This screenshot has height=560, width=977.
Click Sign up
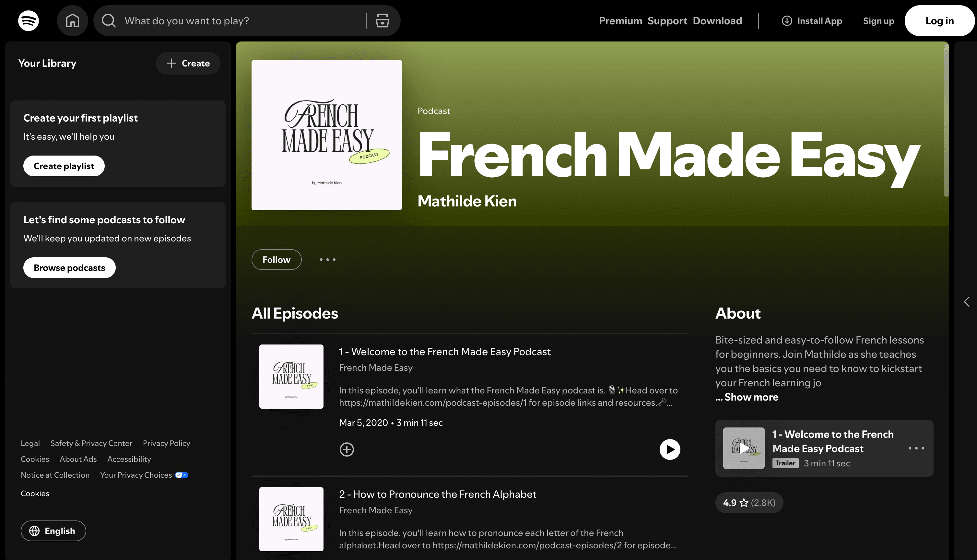[x=878, y=21]
